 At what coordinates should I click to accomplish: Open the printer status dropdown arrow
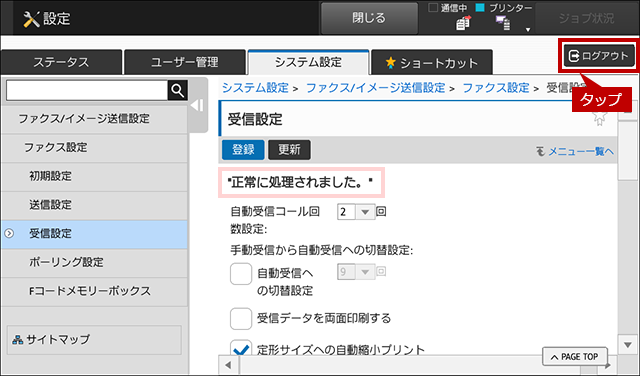tap(528, 29)
